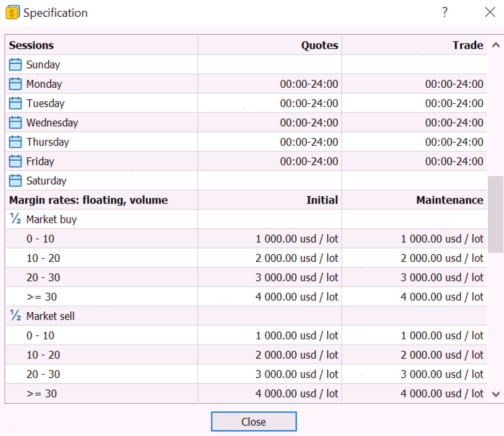
Task: Click the Close button
Action: click(254, 421)
